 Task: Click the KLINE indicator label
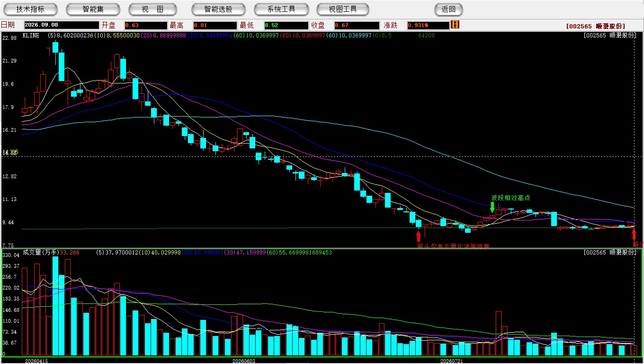click(x=31, y=35)
